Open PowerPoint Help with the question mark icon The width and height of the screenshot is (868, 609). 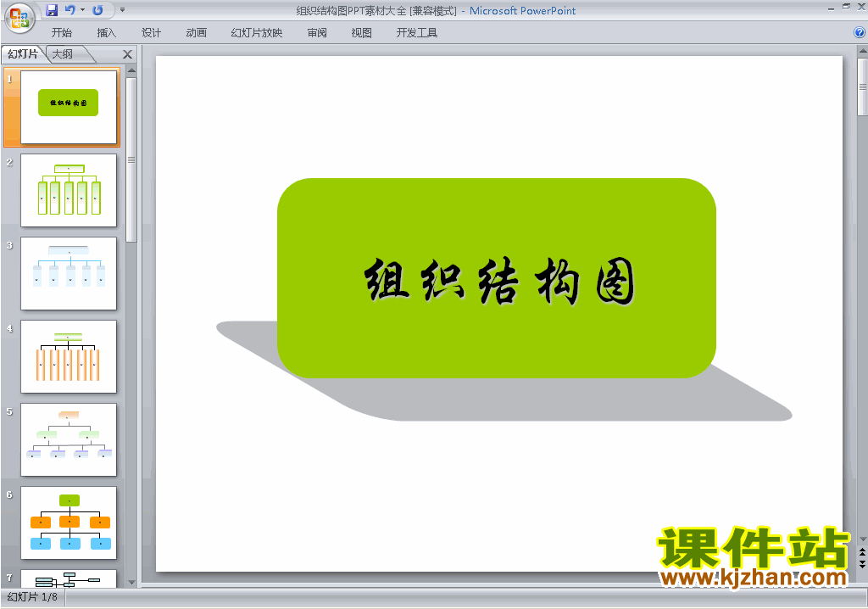860,33
